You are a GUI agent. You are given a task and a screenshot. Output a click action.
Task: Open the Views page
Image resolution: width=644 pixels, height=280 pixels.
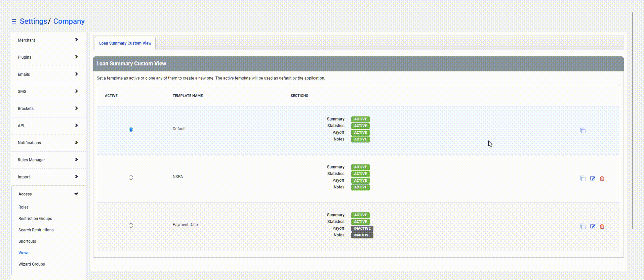coord(24,253)
